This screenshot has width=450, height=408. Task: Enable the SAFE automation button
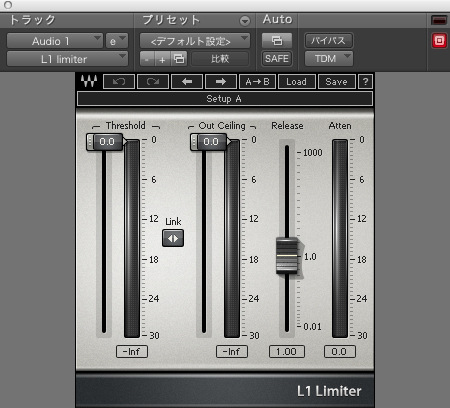(x=277, y=59)
